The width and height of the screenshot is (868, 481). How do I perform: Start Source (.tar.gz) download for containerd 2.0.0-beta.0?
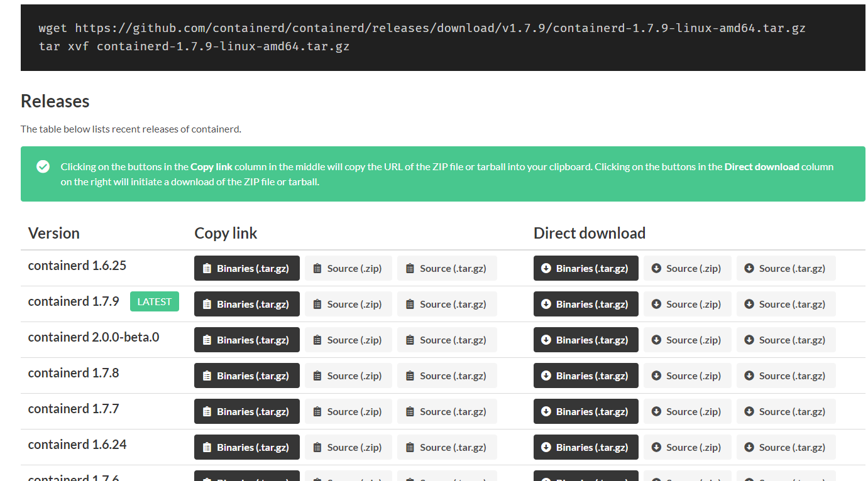[x=786, y=340]
